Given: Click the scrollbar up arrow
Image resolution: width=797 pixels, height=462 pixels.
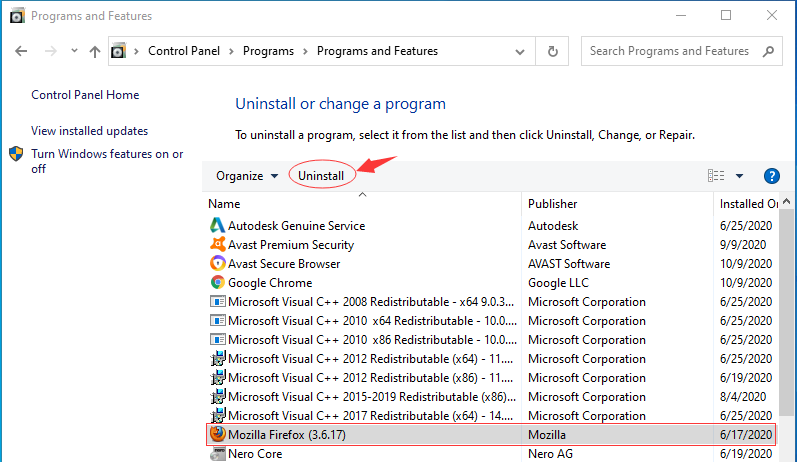Looking at the screenshot, I should (787, 202).
